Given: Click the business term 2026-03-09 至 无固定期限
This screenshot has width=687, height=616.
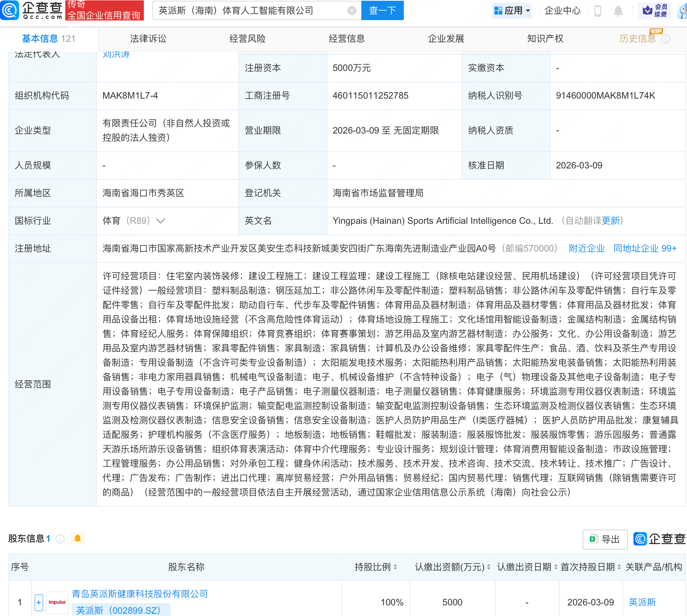Looking at the screenshot, I should point(386,130).
